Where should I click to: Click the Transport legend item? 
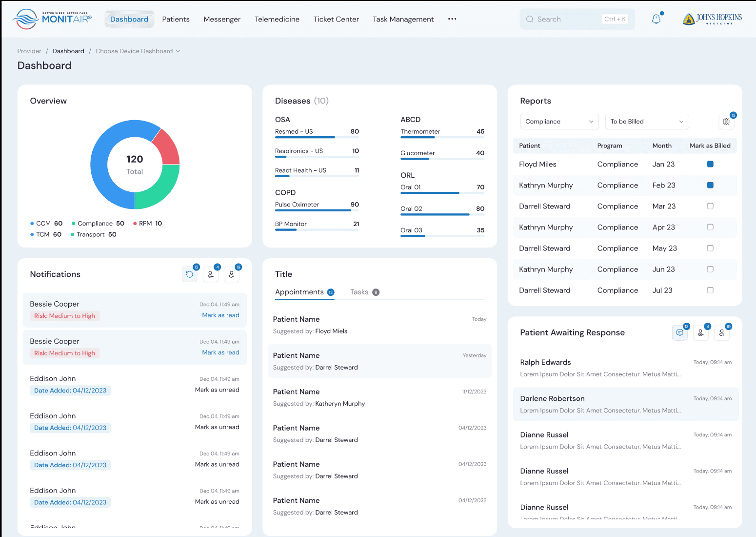pyautogui.click(x=94, y=234)
